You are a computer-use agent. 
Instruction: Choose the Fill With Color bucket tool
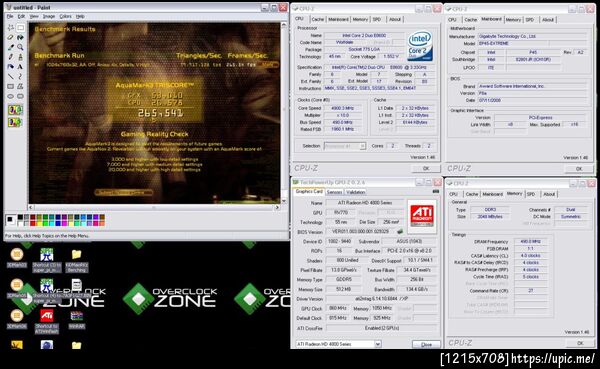click(20, 38)
